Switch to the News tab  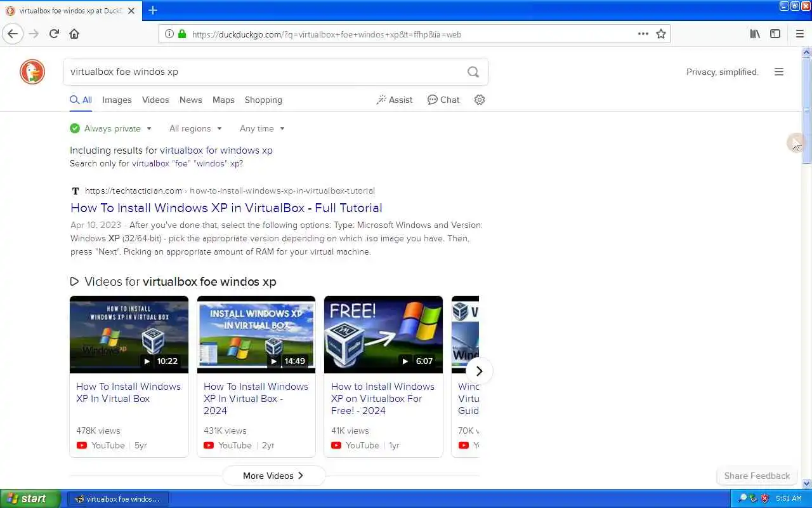(190, 100)
